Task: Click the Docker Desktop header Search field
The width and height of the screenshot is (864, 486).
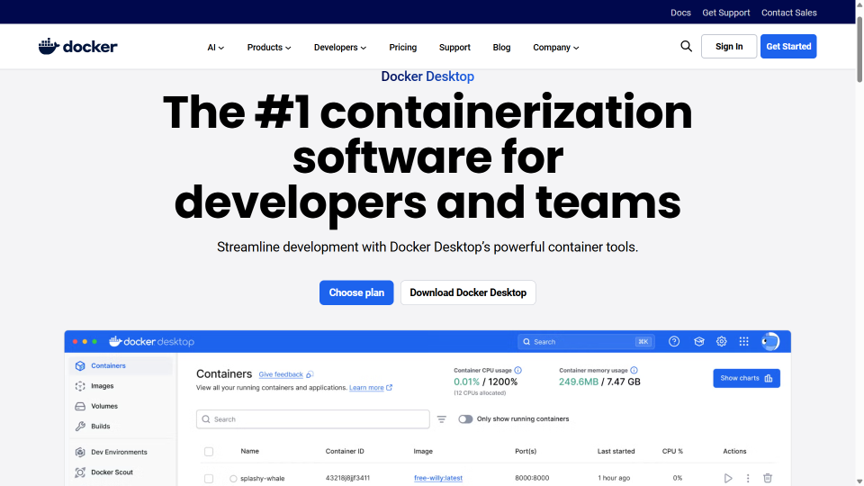Action: (586, 342)
